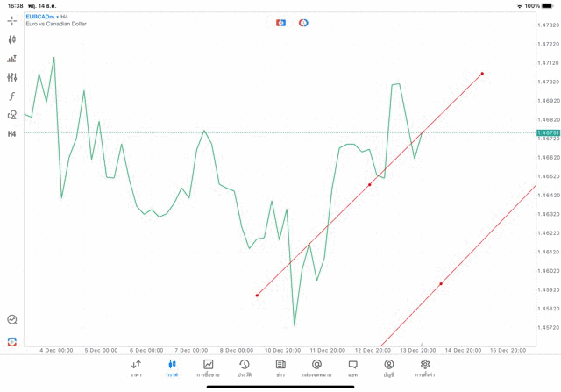
Task: Open the บัญชี (Account) tab
Action: [388, 367]
